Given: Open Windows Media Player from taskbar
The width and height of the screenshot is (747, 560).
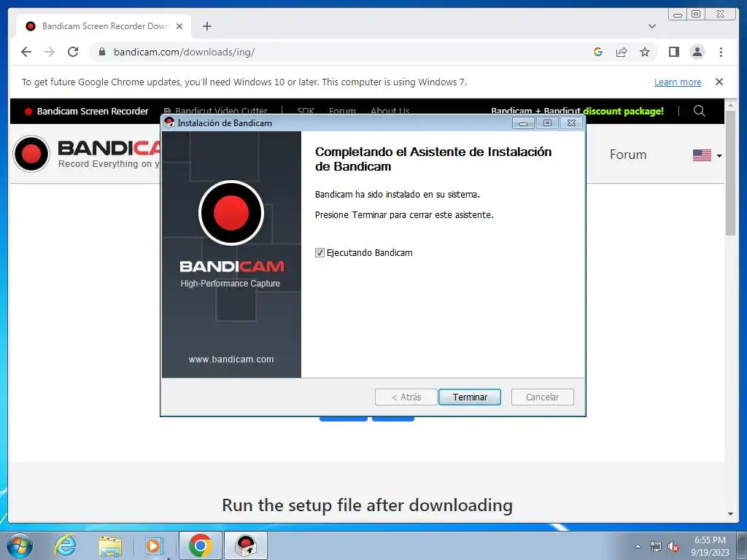Looking at the screenshot, I should coord(154,545).
